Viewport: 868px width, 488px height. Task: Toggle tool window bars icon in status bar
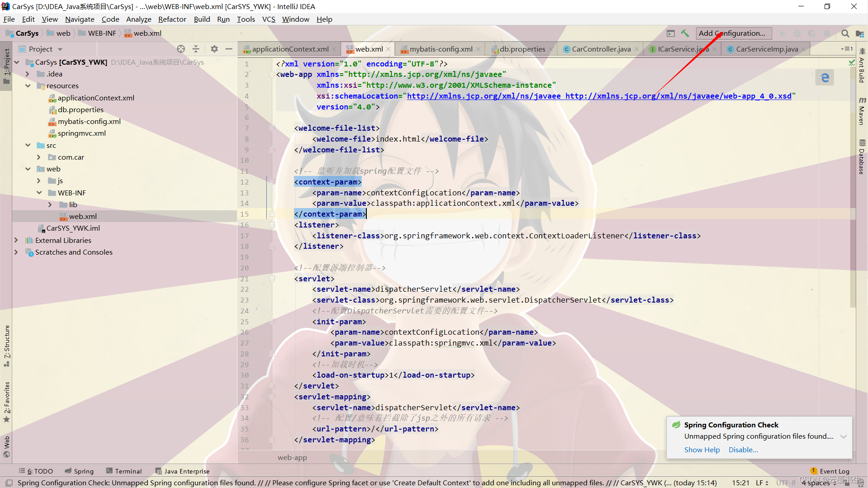point(9,483)
